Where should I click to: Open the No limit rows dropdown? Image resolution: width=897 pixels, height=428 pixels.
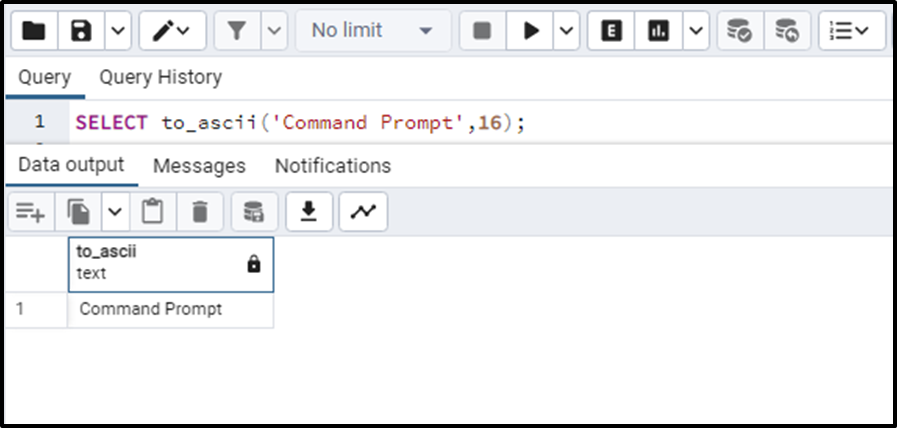pyautogui.click(x=373, y=31)
